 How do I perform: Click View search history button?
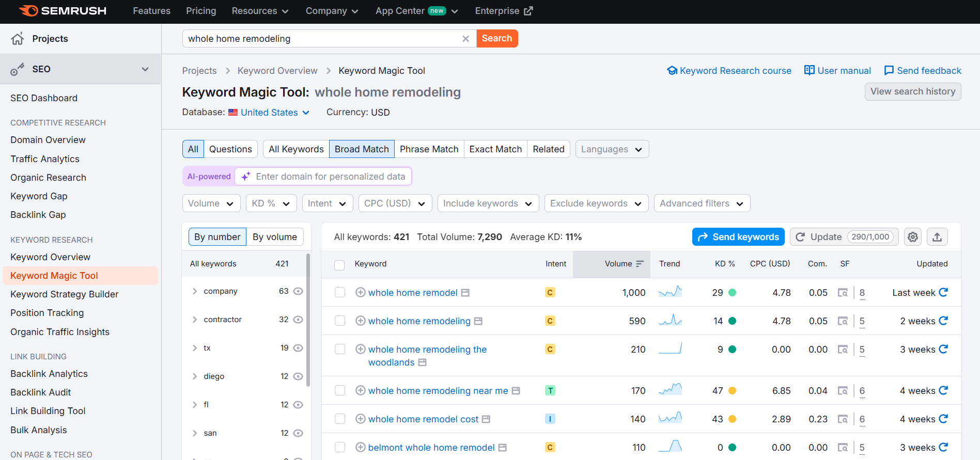click(913, 91)
